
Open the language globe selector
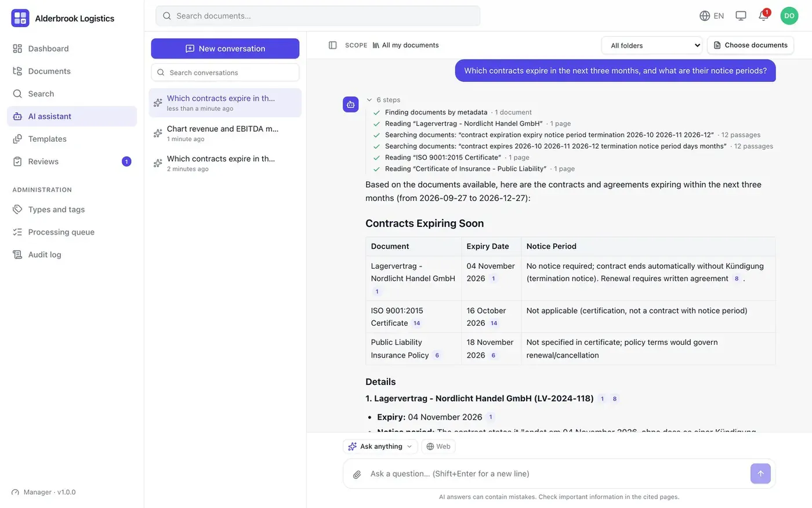click(x=712, y=16)
